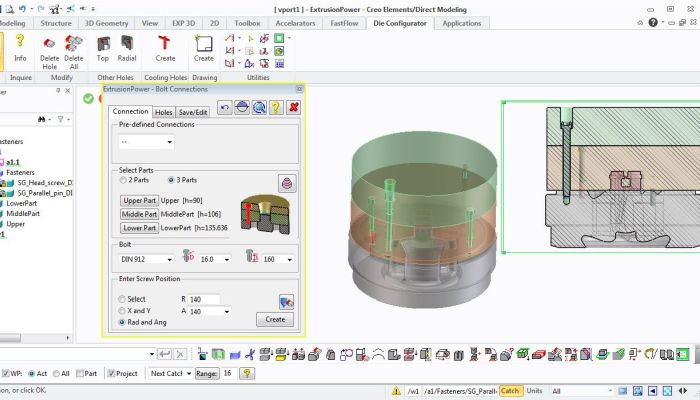
Task: Click the undo arrow in title bar toolbar
Action: coord(22,8)
